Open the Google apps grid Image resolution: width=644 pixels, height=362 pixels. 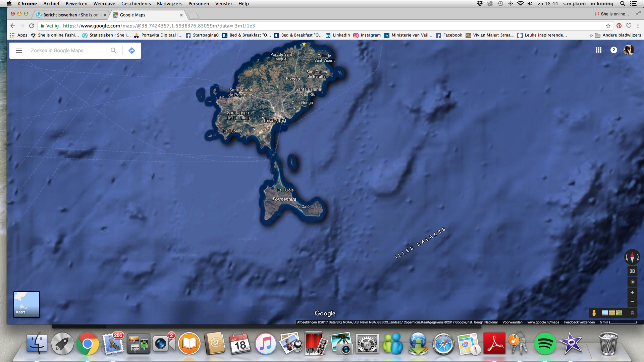point(599,50)
